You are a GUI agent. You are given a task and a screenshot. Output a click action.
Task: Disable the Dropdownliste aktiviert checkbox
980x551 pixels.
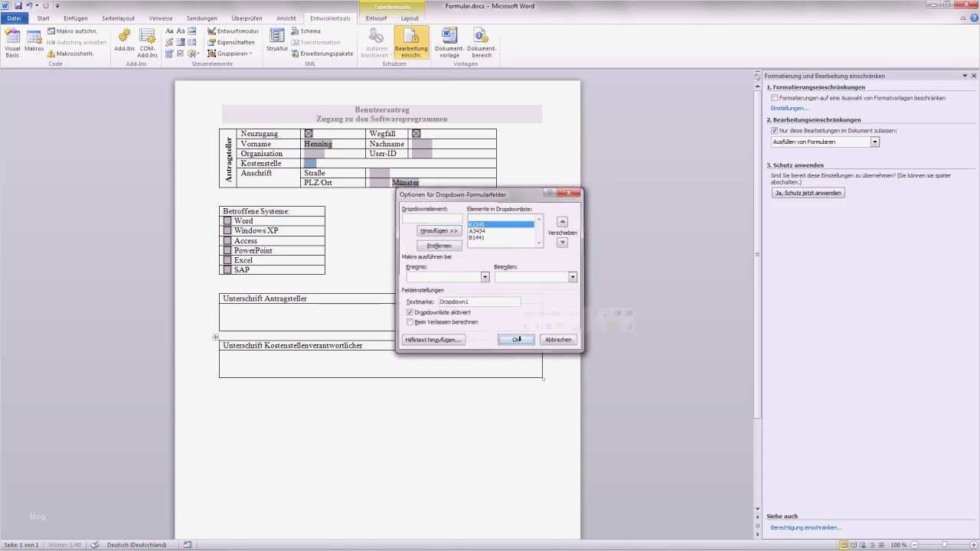tap(410, 312)
